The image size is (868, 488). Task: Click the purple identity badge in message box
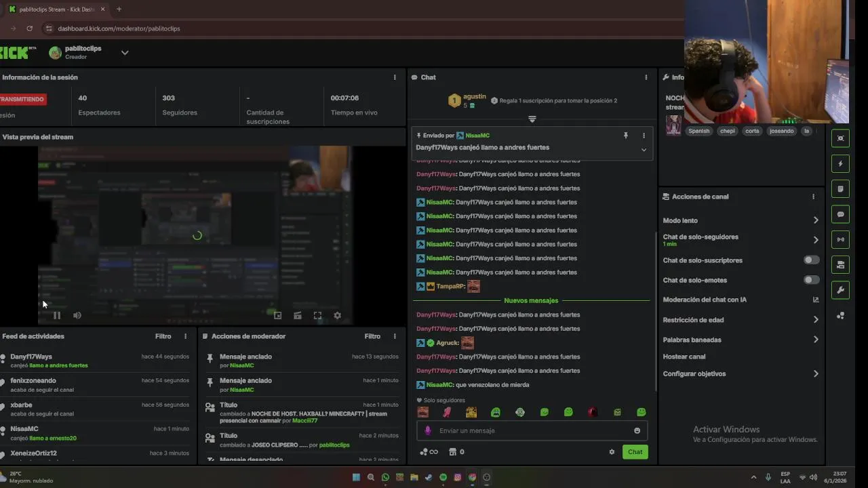coord(427,430)
